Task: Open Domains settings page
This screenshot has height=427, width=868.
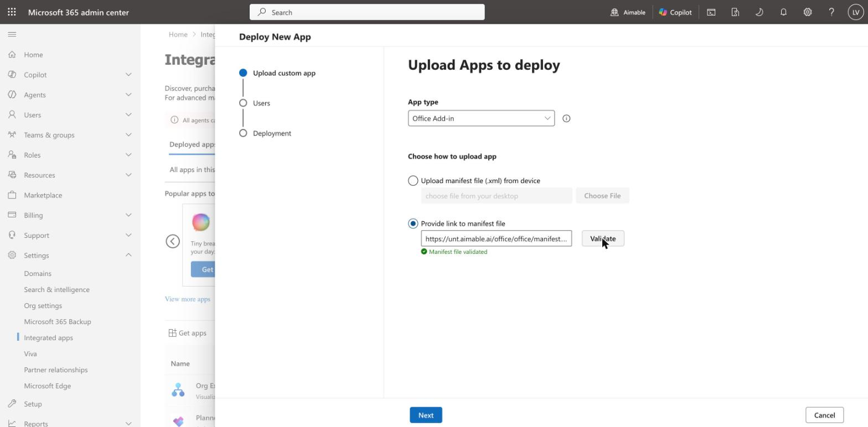Action: [x=38, y=273]
